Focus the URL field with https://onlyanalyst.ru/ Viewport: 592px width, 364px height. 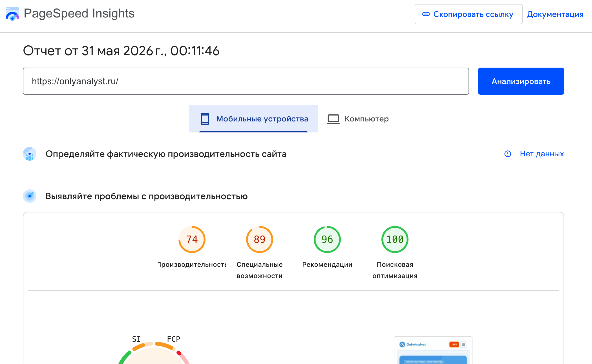click(246, 81)
